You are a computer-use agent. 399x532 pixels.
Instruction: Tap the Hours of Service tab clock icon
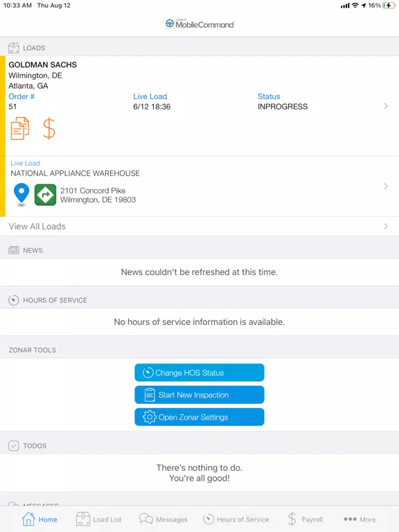tap(209, 519)
